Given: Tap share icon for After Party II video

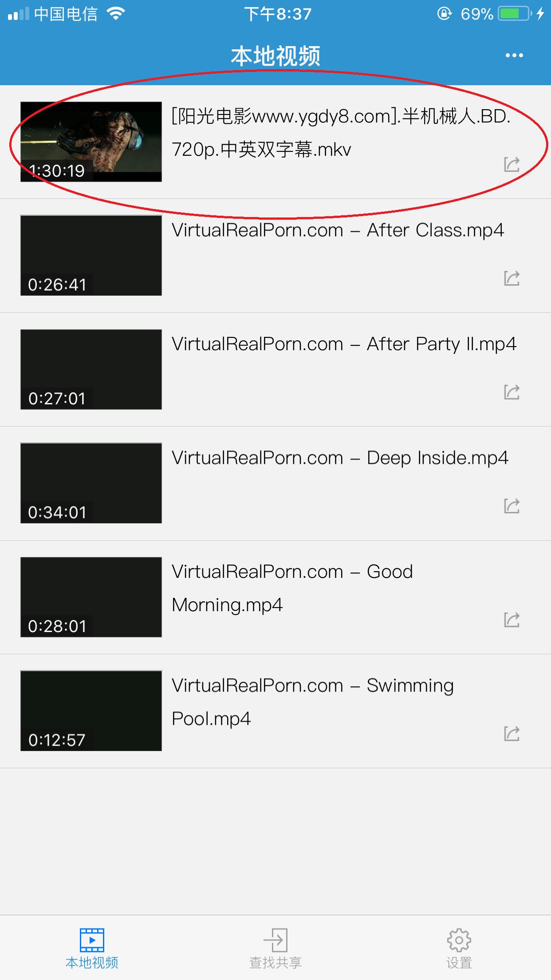Looking at the screenshot, I should [512, 392].
